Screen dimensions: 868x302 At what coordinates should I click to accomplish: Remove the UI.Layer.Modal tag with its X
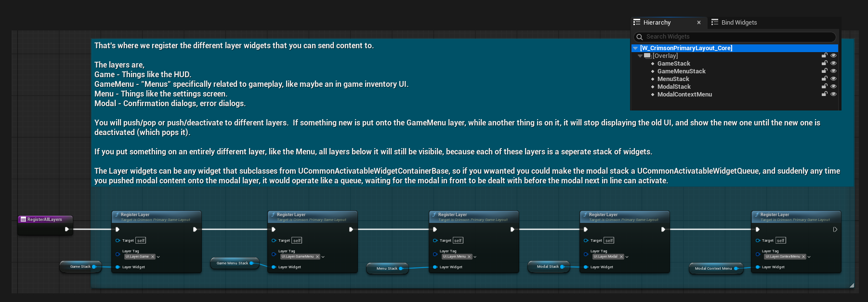pyautogui.click(x=621, y=257)
